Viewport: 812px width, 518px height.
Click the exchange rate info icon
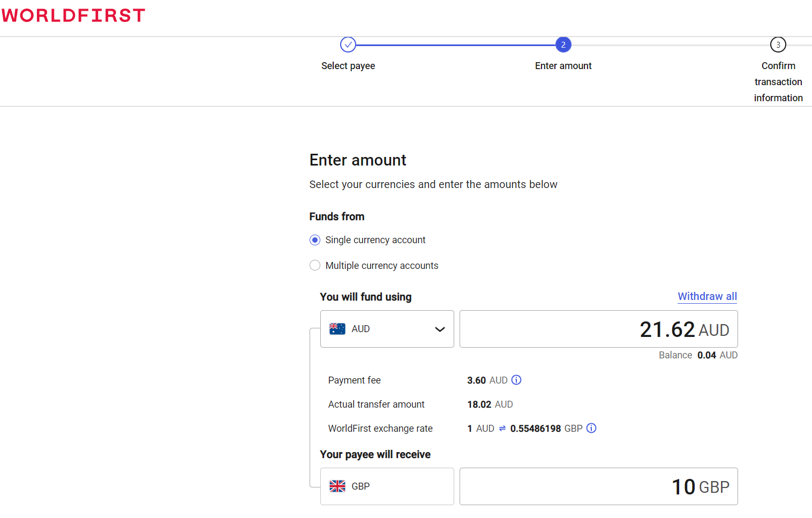pyautogui.click(x=591, y=428)
